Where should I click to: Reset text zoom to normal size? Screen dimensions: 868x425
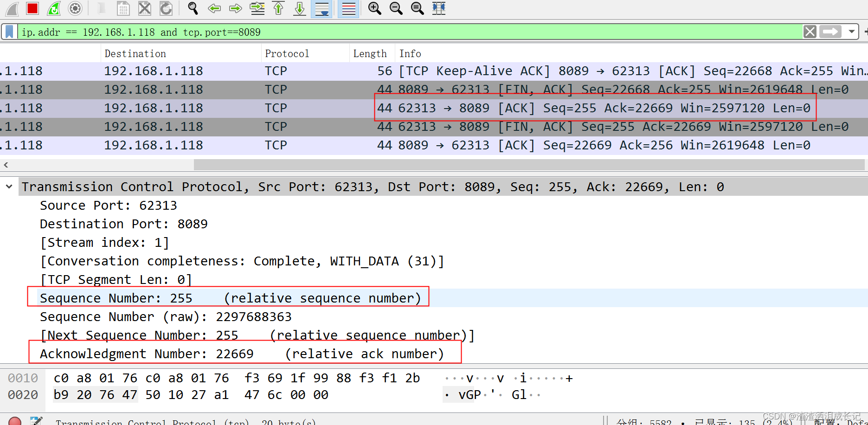point(417,8)
